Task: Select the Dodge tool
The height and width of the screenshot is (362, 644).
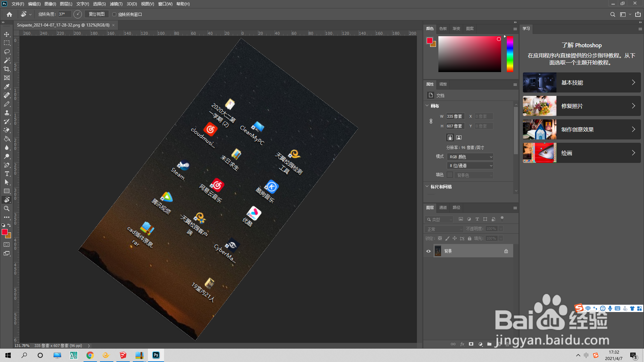Action: coord(7,156)
